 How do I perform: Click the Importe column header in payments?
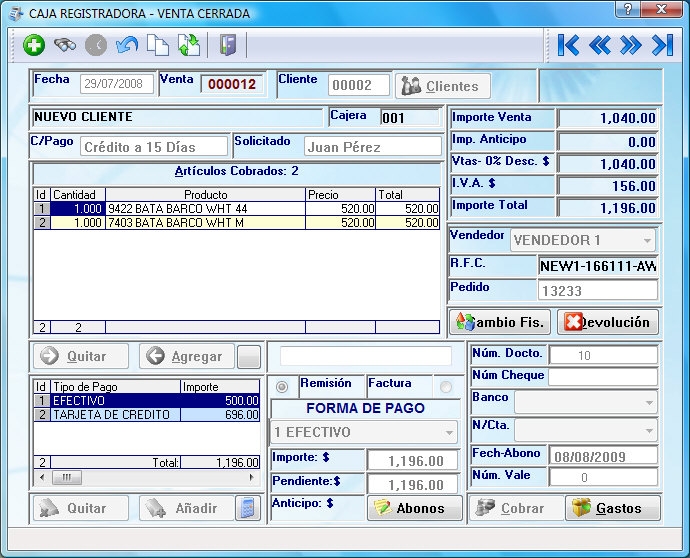click(x=220, y=387)
